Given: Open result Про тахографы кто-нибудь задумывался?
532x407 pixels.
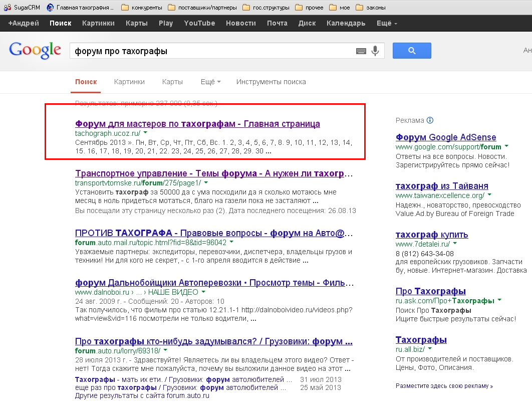Looking at the screenshot, I should pyautogui.click(x=214, y=341).
